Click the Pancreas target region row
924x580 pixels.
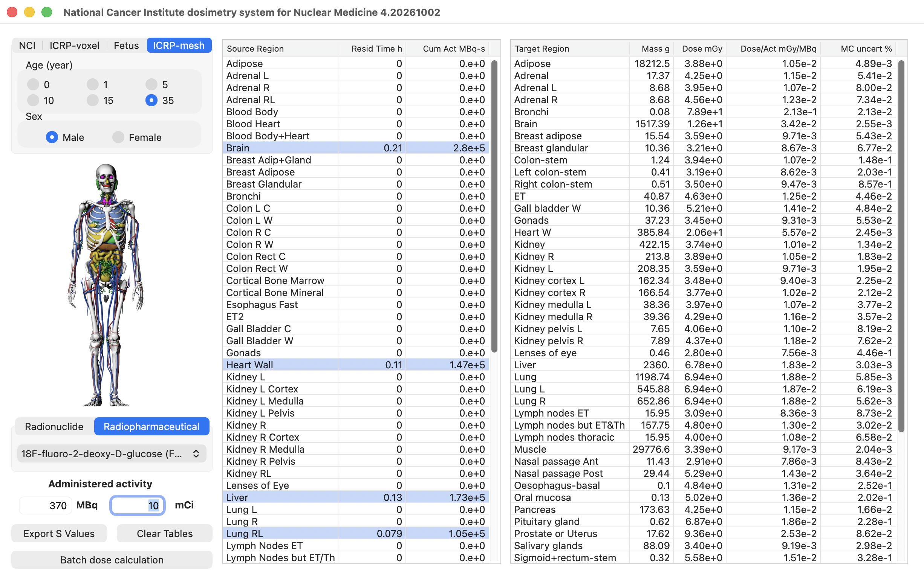pyautogui.click(x=704, y=509)
